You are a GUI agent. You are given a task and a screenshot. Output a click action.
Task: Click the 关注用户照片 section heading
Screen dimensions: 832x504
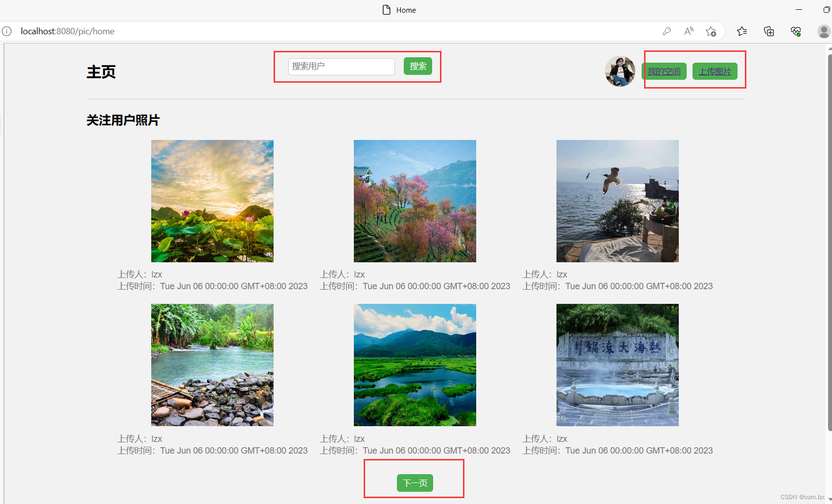123,120
